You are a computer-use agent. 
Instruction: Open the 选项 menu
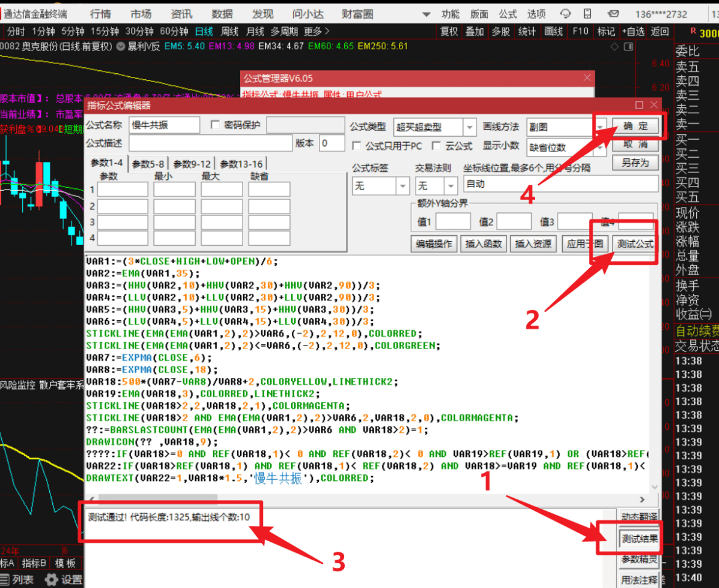pyautogui.click(x=536, y=14)
